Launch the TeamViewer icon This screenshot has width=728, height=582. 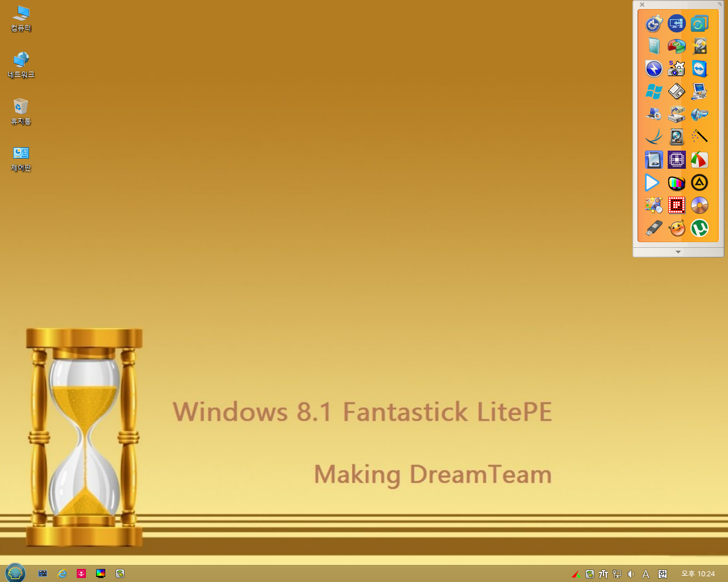coord(699,69)
